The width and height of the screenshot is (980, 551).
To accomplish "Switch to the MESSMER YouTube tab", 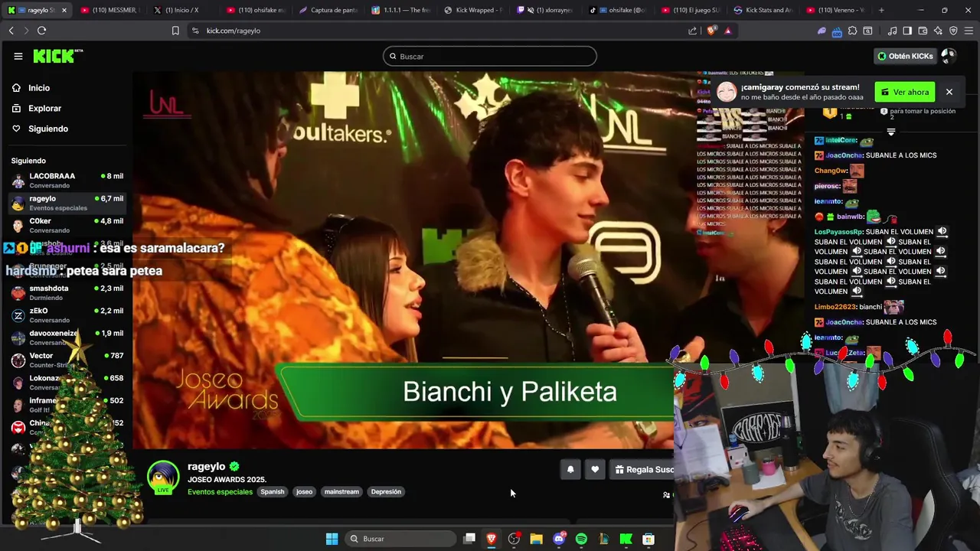I will [x=109, y=10].
